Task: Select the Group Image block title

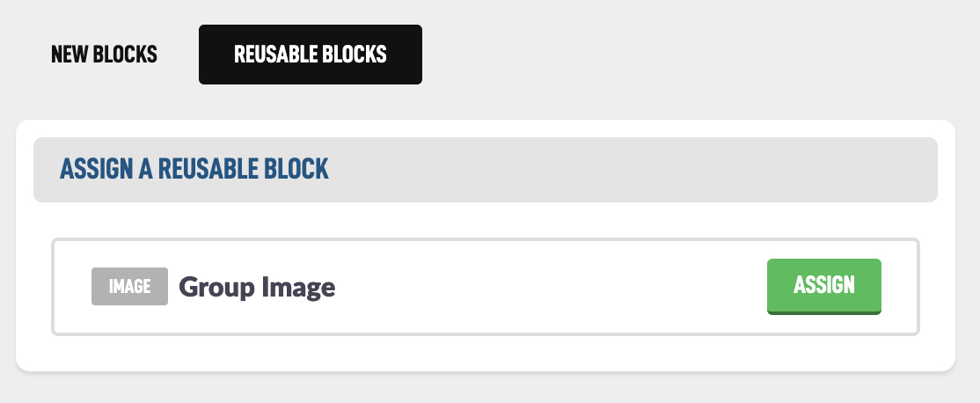Action: tap(257, 287)
